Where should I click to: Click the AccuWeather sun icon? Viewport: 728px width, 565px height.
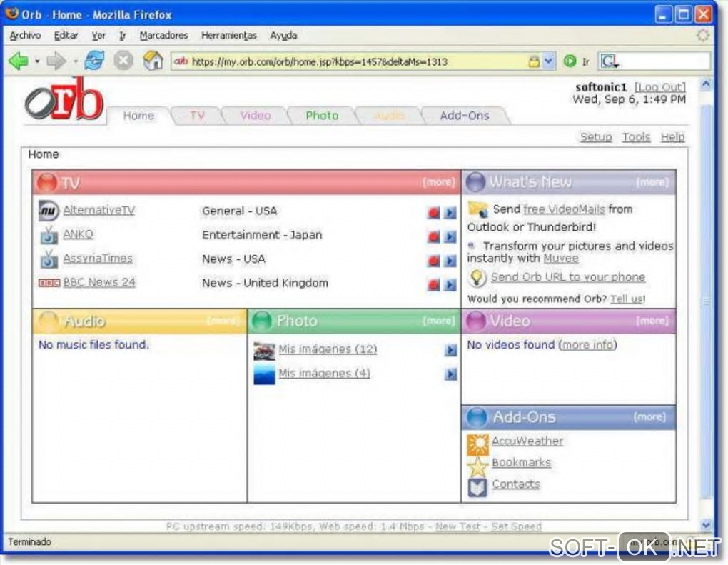477,444
